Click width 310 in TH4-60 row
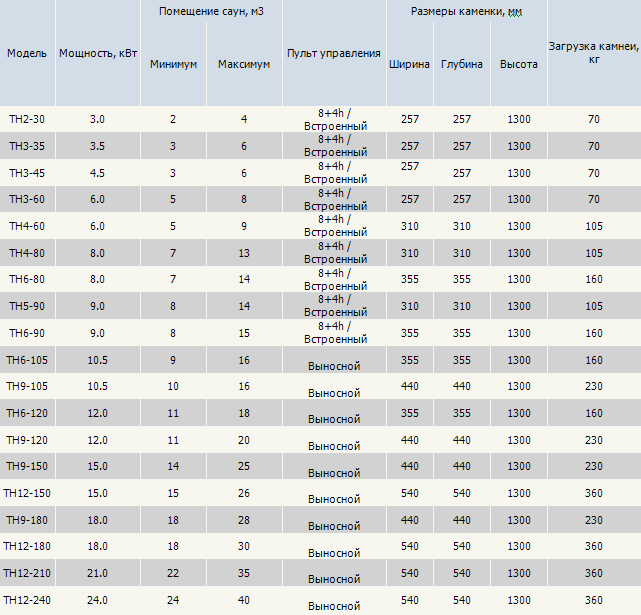641x615 pixels. (x=410, y=226)
